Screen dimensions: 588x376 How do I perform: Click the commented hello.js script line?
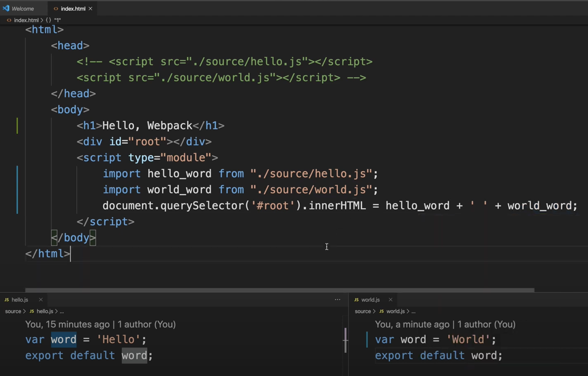click(x=224, y=62)
